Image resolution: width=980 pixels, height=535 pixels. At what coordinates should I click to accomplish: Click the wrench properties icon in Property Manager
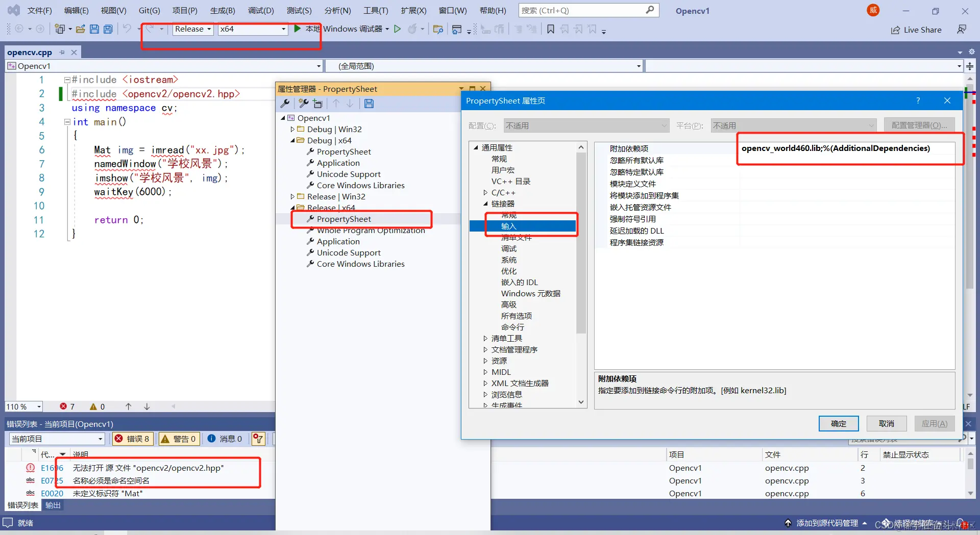285,104
